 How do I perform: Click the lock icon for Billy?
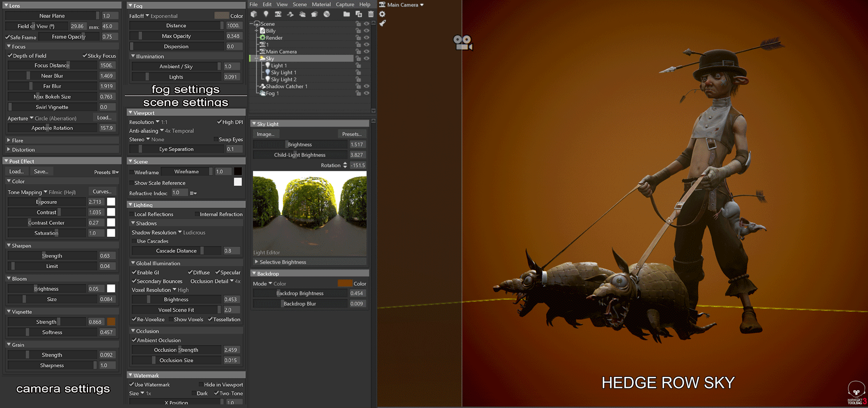click(358, 31)
